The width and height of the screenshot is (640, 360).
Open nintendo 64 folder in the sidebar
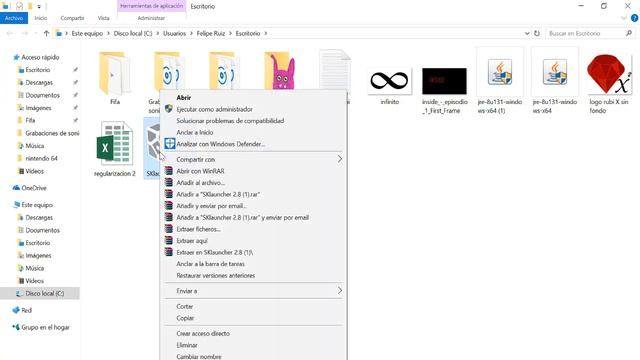(41, 158)
